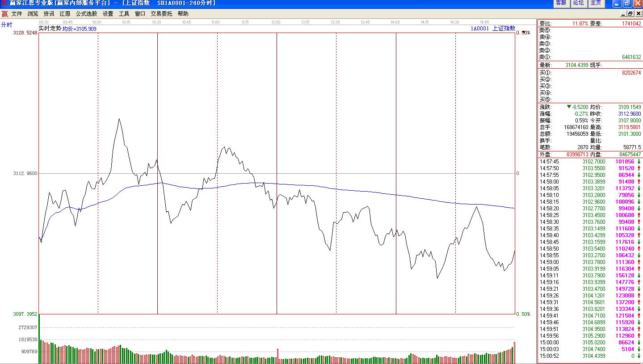Viewport: 643px width, 364px height.
Task: Open the 浏览 menu
Action: pyautogui.click(x=33, y=14)
